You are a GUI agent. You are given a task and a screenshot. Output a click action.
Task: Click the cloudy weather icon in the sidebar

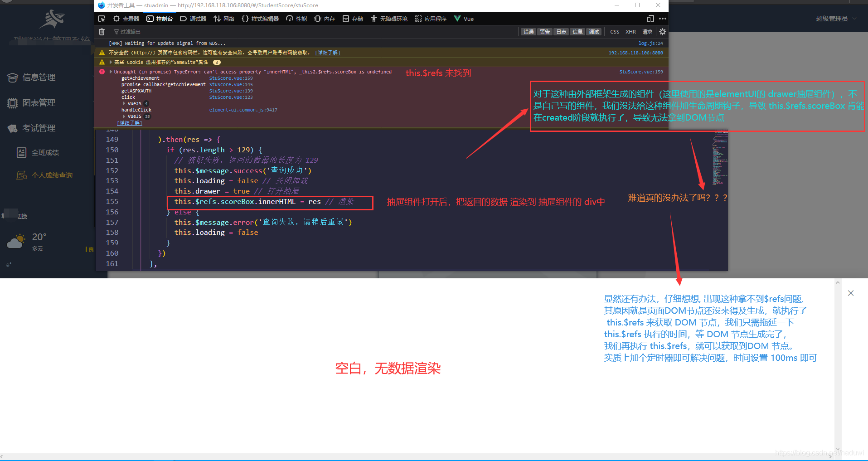pyautogui.click(x=16, y=242)
